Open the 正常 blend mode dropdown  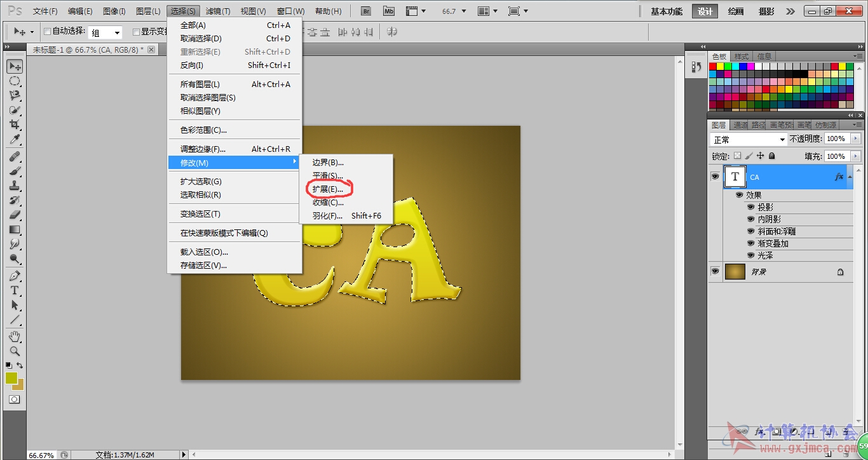(749, 139)
